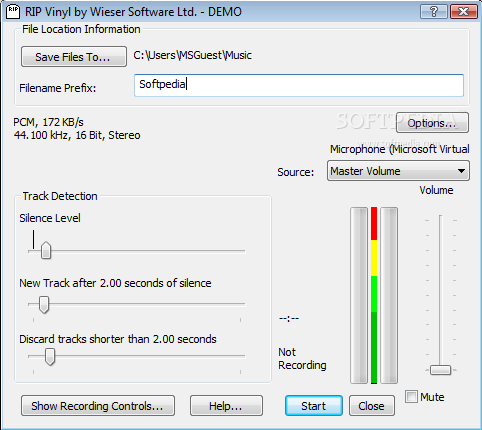Image resolution: width=482 pixels, height=430 pixels.
Task: Enable the Mute checkbox
Action: (x=411, y=397)
